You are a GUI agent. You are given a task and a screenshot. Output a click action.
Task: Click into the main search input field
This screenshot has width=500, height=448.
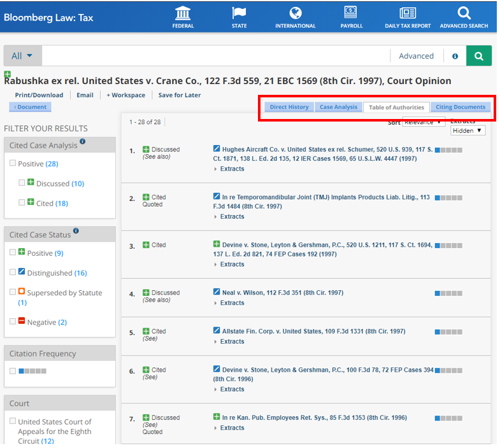215,56
